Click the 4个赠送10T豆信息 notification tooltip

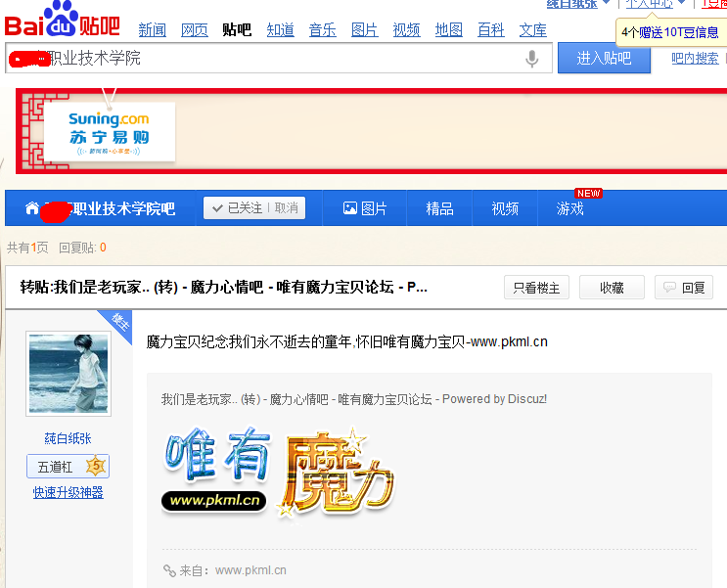670,32
